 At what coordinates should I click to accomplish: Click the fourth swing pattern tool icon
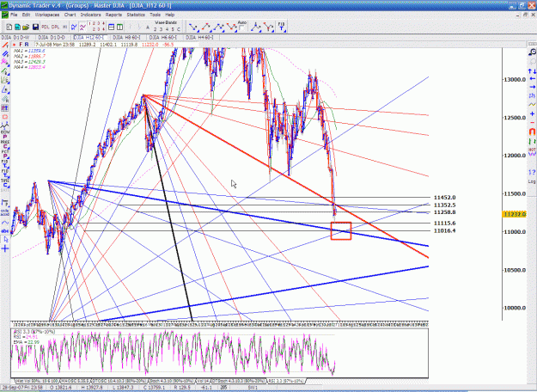[x=231, y=27]
